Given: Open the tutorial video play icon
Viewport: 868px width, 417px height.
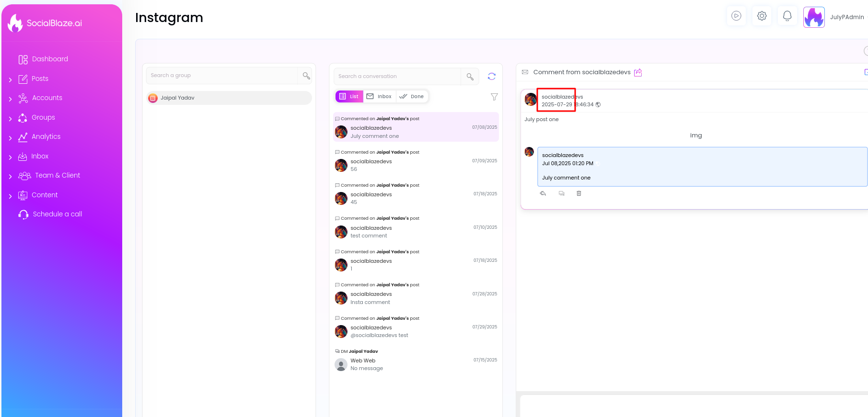Looking at the screenshot, I should (736, 16).
